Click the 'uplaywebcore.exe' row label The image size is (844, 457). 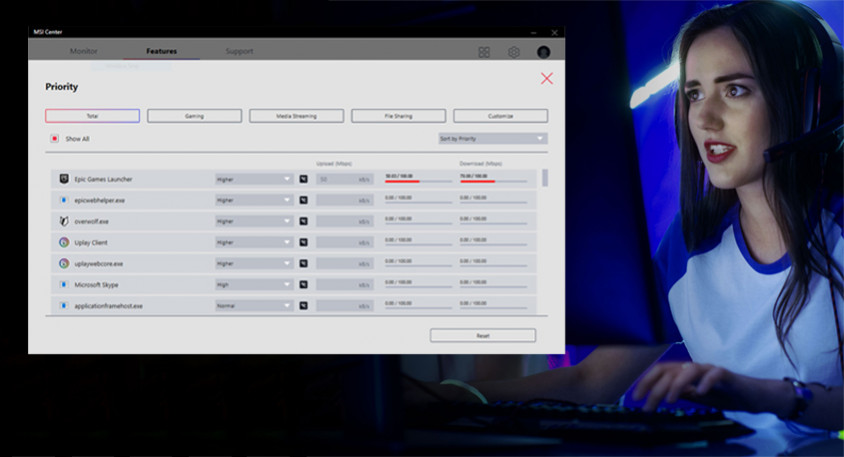point(99,264)
